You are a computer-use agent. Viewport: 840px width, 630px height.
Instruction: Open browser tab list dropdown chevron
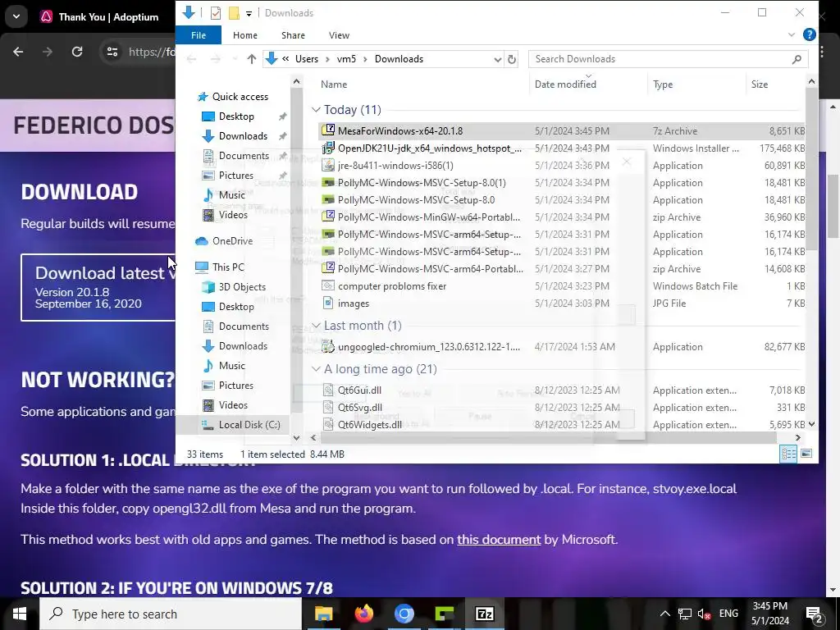[x=16, y=16]
